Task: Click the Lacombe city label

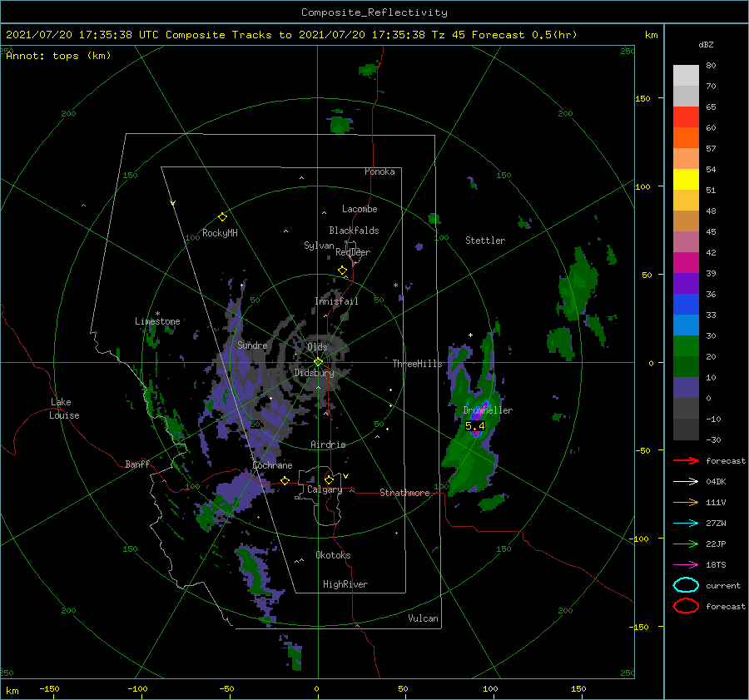Action: pyautogui.click(x=360, y=209)
